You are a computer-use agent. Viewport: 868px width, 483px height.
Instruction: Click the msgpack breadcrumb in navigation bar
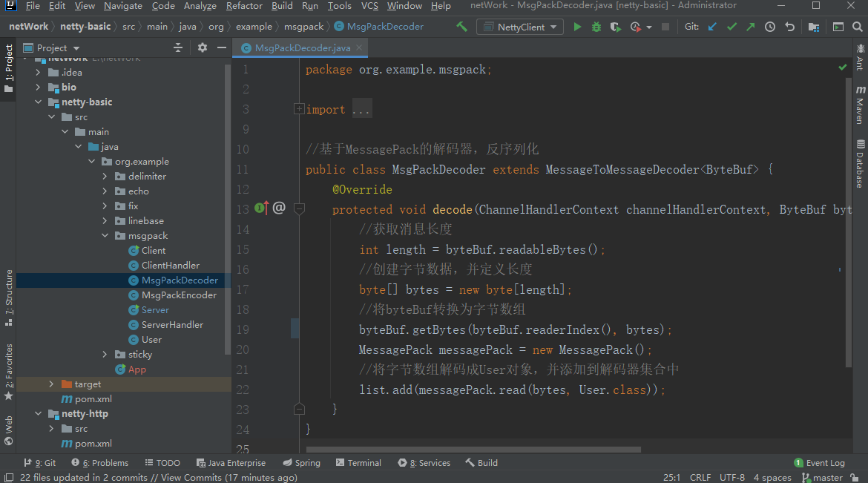(x=303, y=27)
